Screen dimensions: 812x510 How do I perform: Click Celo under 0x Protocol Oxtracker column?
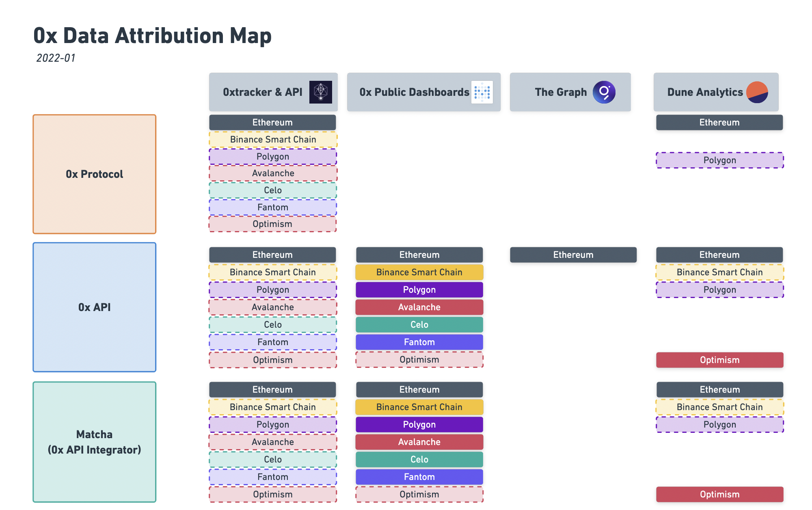click(x=273, y=190)
